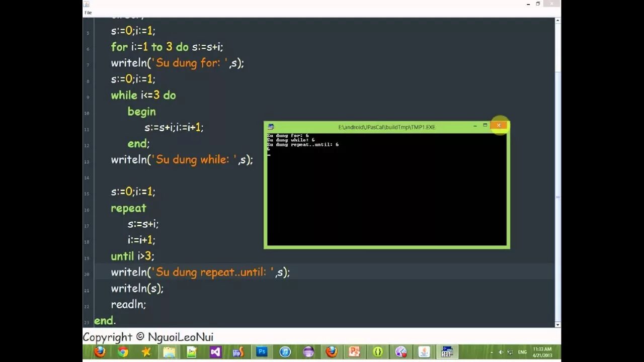Open Photoshop from the taskbar

tap(262, 352)
